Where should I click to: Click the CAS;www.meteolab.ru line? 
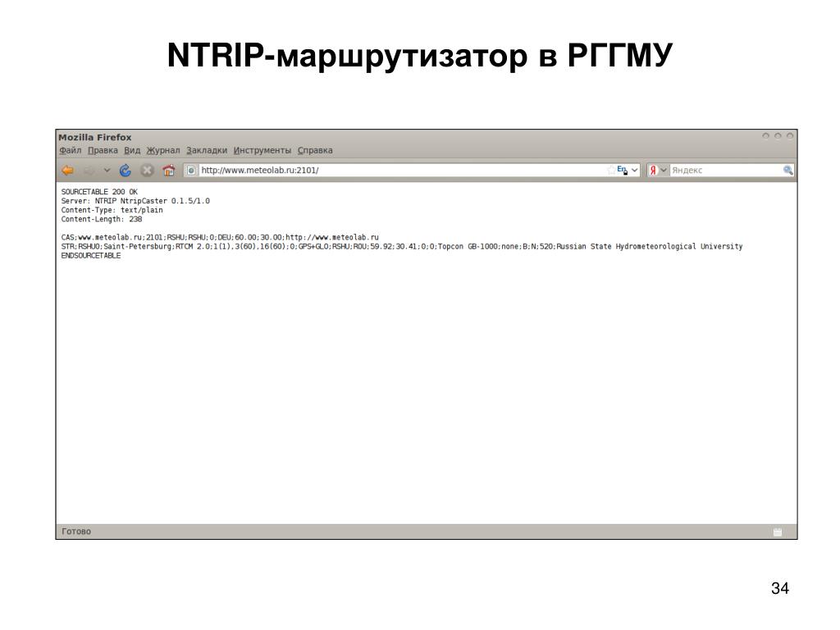click(x=220, y=237)
